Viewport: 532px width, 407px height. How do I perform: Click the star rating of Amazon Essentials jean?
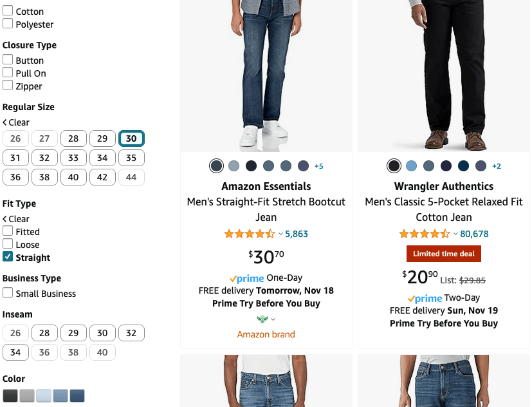[249, 234]
